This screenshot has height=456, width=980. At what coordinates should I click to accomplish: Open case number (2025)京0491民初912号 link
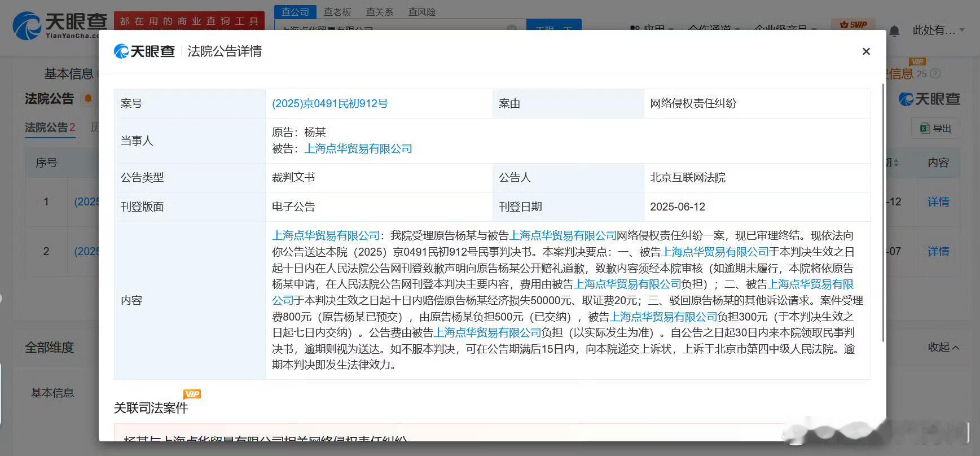point(330,103)
